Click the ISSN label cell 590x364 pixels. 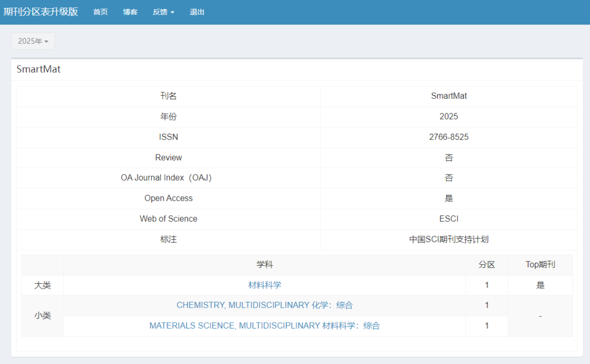click(x=168, y=137)
